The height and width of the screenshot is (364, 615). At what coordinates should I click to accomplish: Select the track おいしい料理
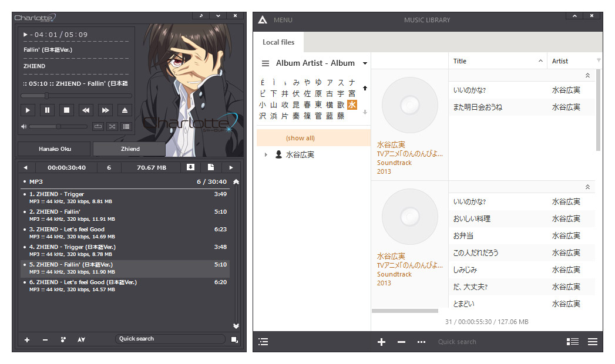tap(522, 218)
